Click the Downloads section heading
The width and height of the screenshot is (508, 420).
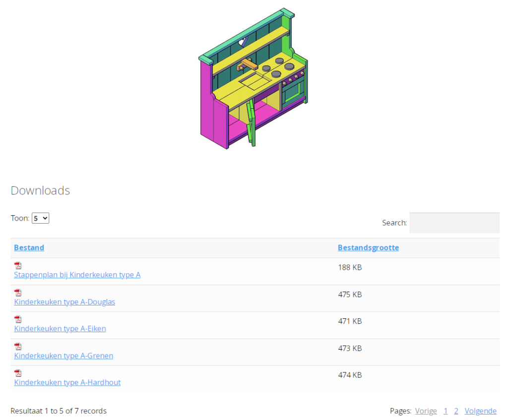pos(40,190)
